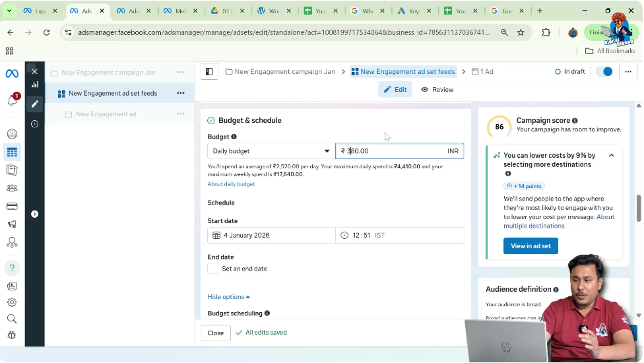644x363 pixels.
Task: Open history clock icon in dark rail
Action: tap(34, 124)
